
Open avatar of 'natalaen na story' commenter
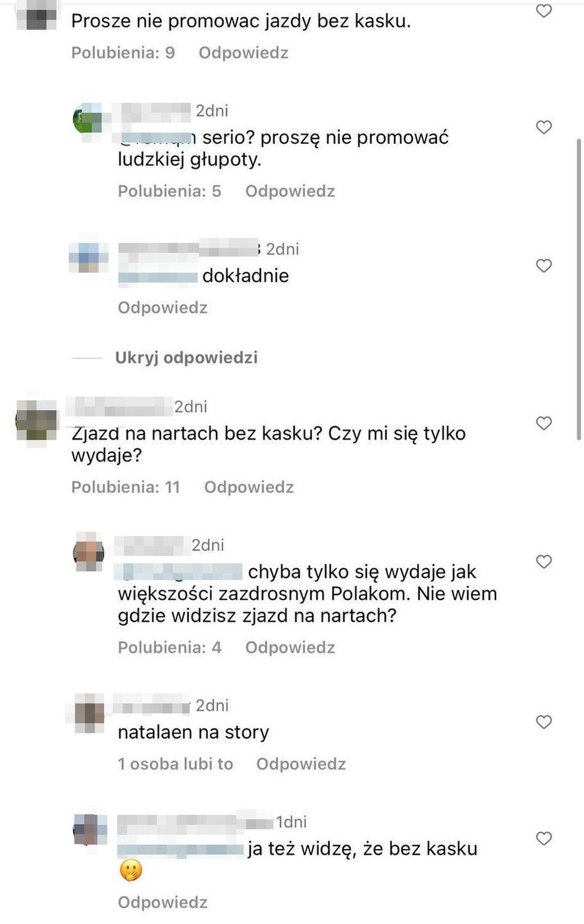point(89,714)
